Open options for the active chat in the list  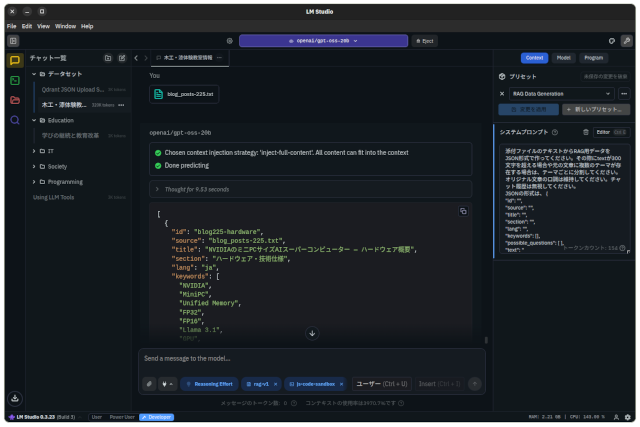(121, 105)
